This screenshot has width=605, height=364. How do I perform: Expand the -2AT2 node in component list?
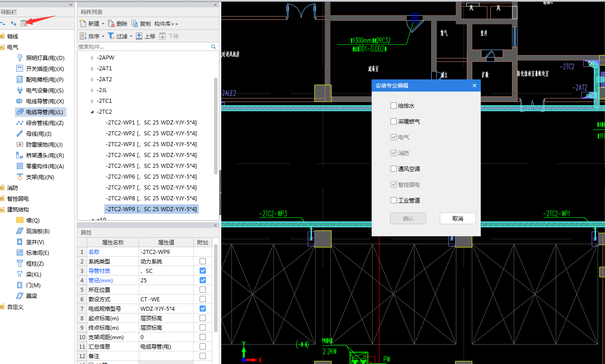pos(92,79)
